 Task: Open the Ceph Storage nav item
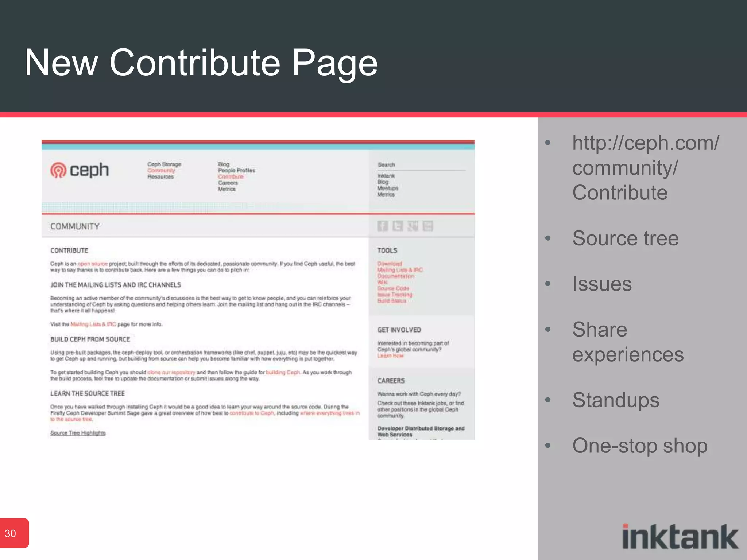[164, 164]
